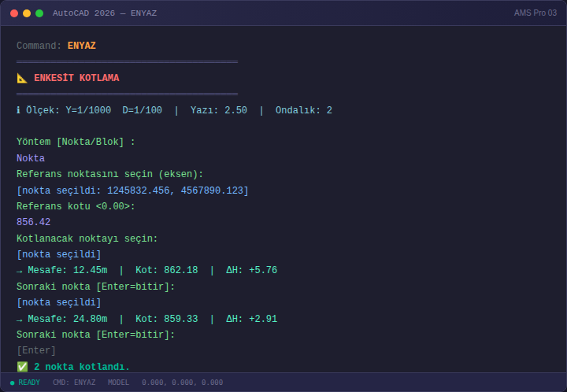
Task: Click the 'Mesafe: 12.45m' result
Action: (x=68, y=270)
